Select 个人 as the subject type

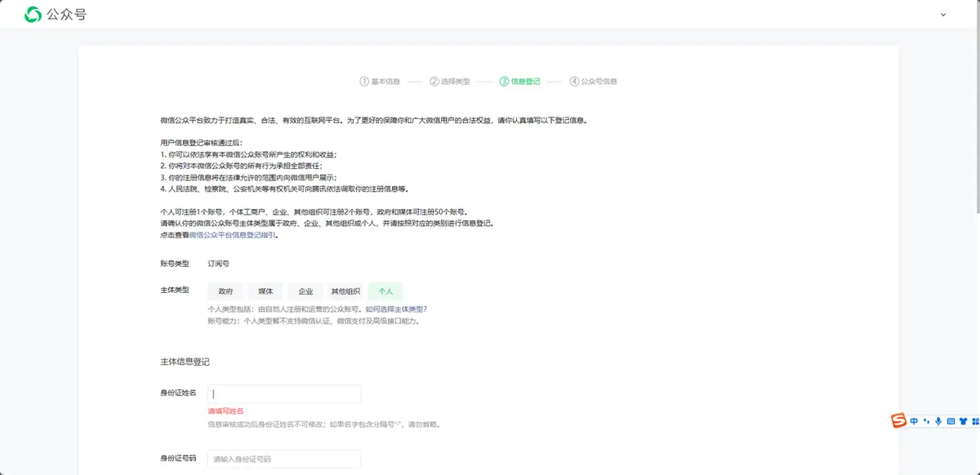(x=385, y=291)
